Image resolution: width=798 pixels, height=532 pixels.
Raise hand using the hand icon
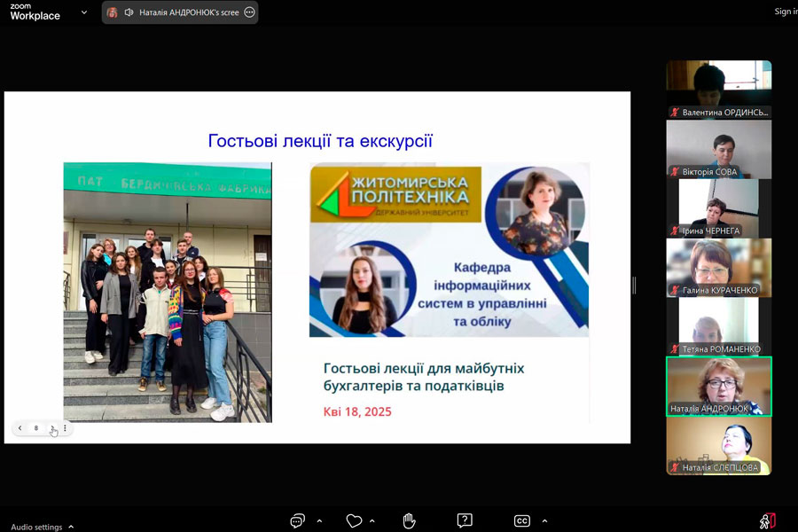pos(409,520)
